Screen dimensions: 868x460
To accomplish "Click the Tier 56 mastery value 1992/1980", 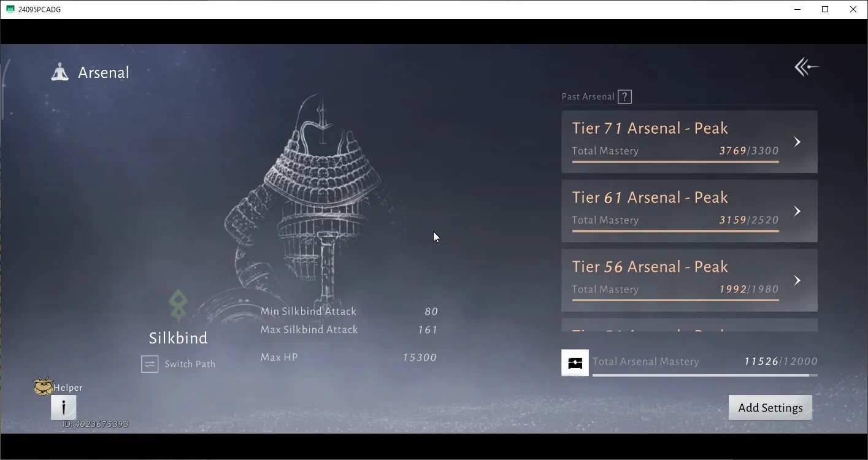I will tap(749, 289).
